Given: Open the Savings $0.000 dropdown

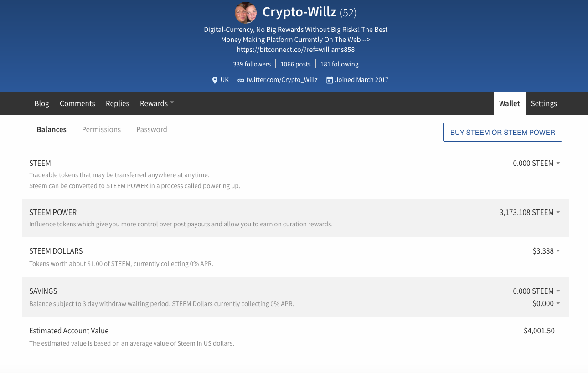Looking at the screenshot, I should tap(546, 303).
